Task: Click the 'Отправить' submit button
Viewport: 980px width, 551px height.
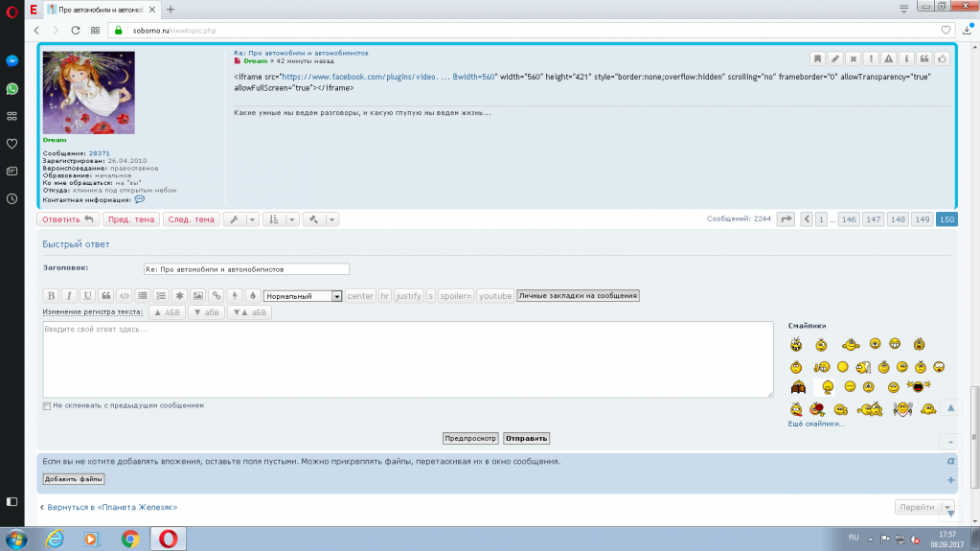Action: pyautogui.click(x=526, y=438)
